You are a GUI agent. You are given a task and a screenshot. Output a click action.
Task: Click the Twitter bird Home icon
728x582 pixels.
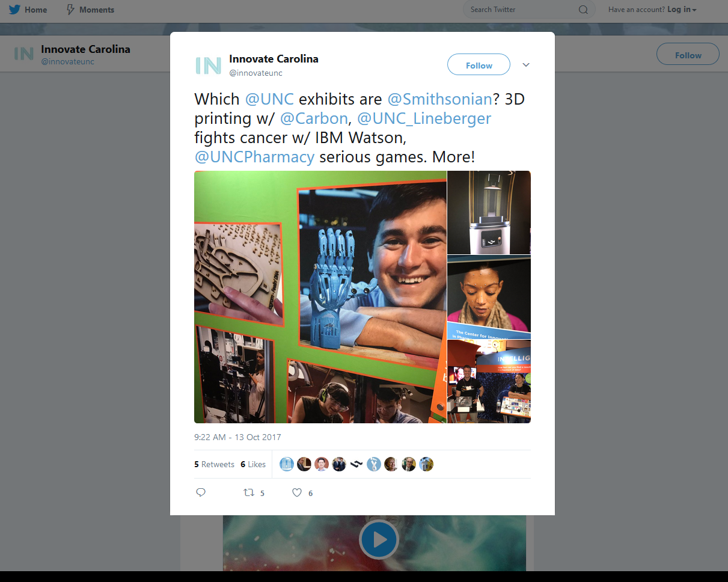click(14, 10)
